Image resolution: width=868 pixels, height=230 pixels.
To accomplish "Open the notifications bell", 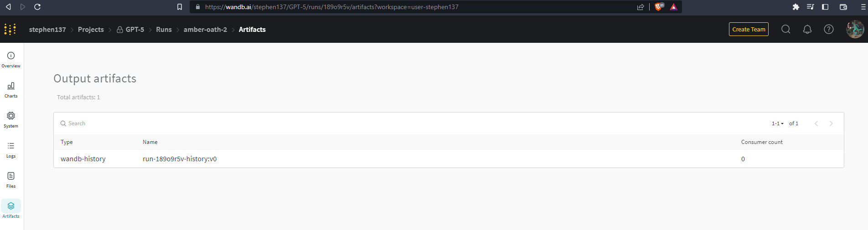I will point(807,29).
